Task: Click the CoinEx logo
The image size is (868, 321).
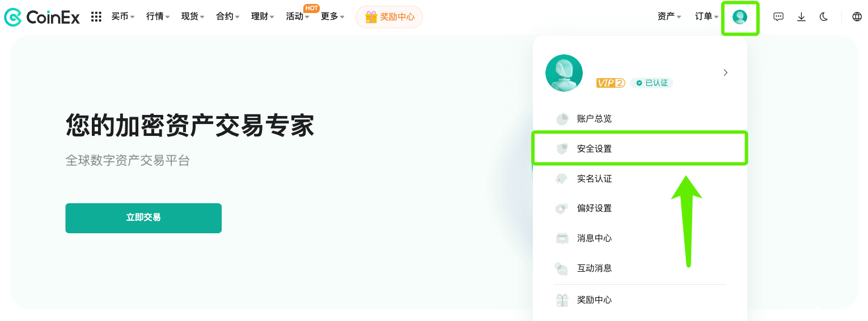Action: [42, 17]
